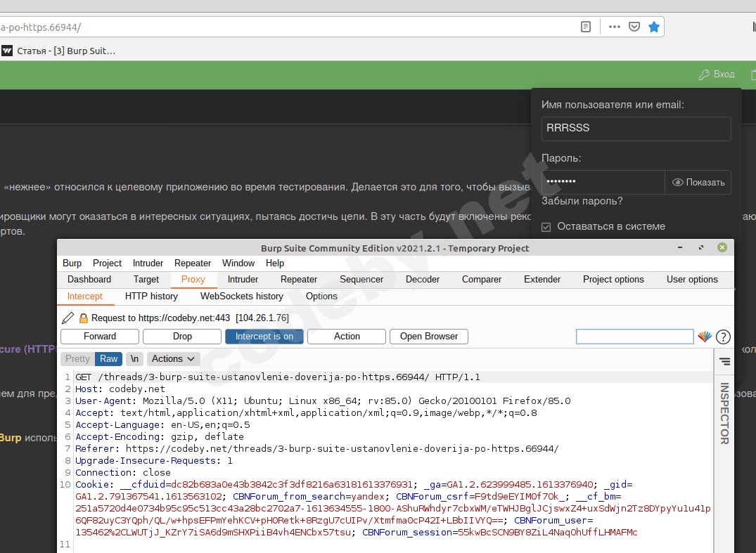This screenshot has width=756, height=553.
Task: Turn off the 'Intercept is on' toggle
Action: click(264, 337)
